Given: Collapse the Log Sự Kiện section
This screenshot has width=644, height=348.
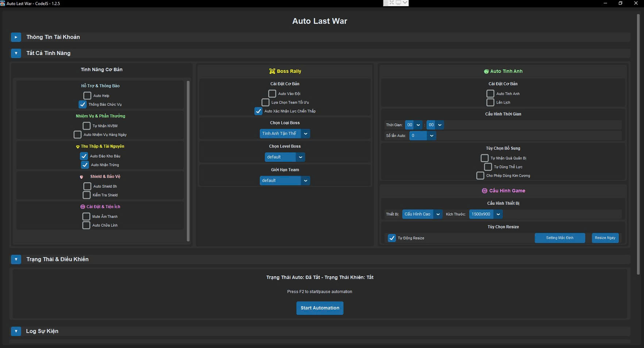Looking at the screenshot, I should click(x=16, y=331).
